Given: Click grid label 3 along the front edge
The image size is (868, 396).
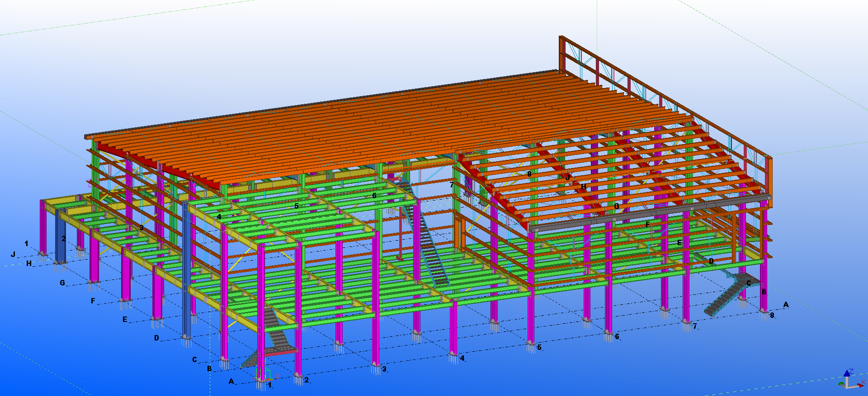Looking at the screenshot, I should (x=384, y=369).
